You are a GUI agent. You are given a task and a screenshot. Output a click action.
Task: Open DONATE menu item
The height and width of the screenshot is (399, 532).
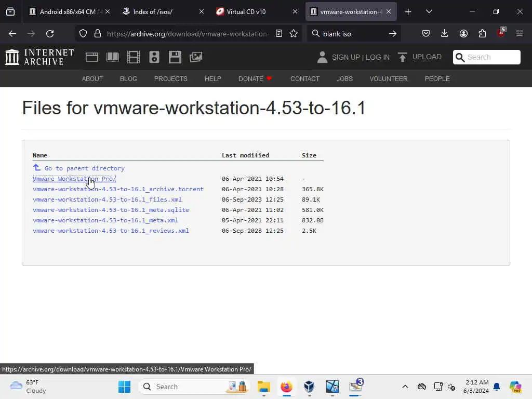pyautogui.click(x=255, y=79)
